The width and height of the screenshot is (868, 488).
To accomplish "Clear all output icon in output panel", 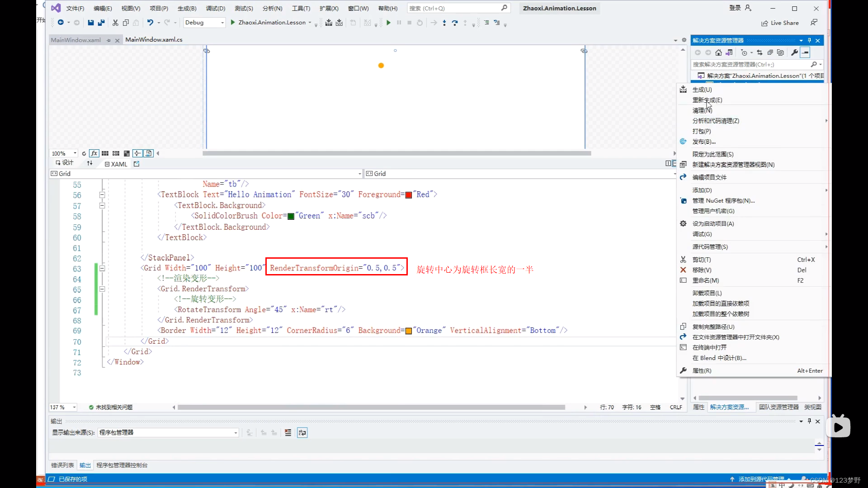I will [x=288, y=433].
